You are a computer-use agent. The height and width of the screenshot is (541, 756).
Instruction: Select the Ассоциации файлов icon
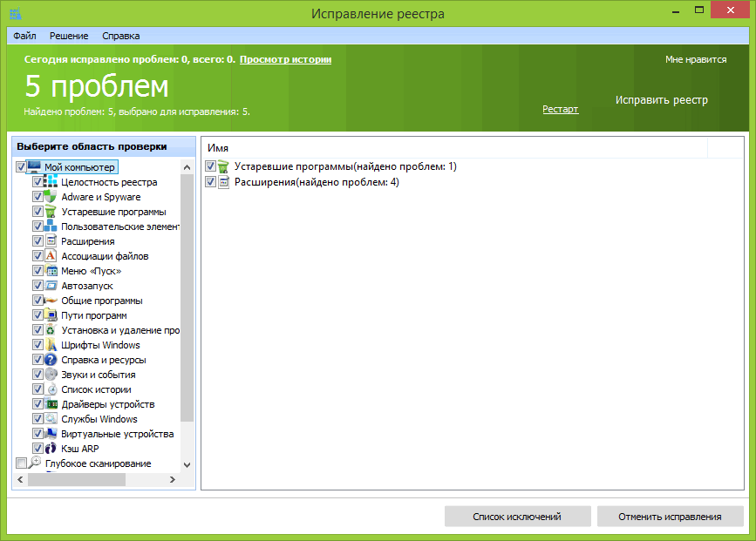coord(51,256)
